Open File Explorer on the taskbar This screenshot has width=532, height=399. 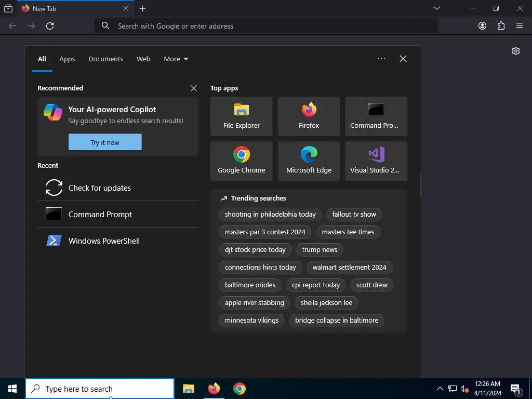coord(188,389)
